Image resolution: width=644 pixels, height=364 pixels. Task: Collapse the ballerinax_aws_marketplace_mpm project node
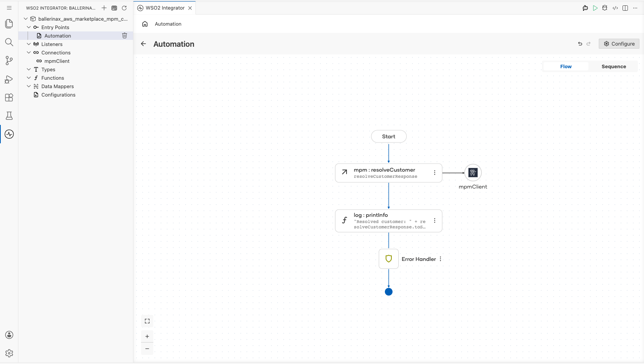pyautogui.click(x=26, y=19)
